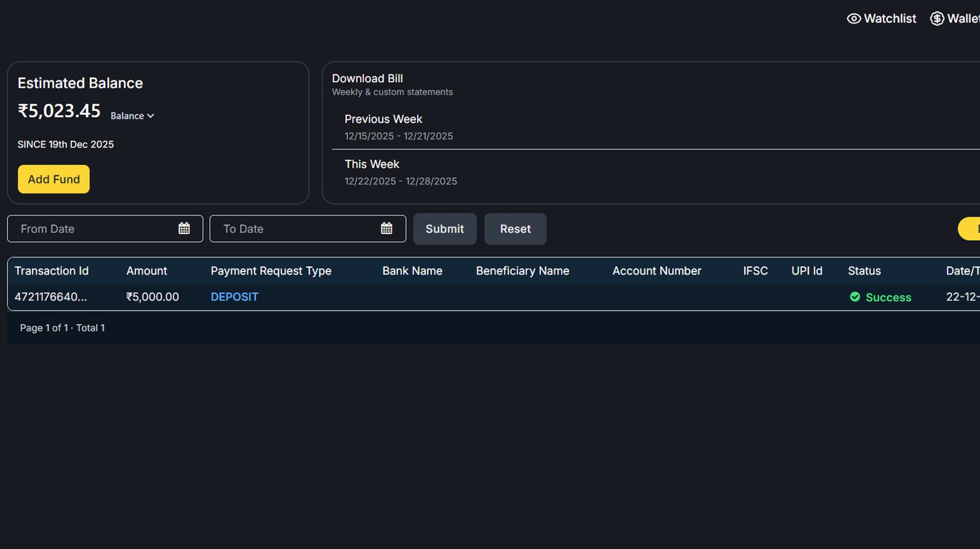Screen dimensions: 980x549
Task: Click the Status column header
Action: click(x=864, y=271)
